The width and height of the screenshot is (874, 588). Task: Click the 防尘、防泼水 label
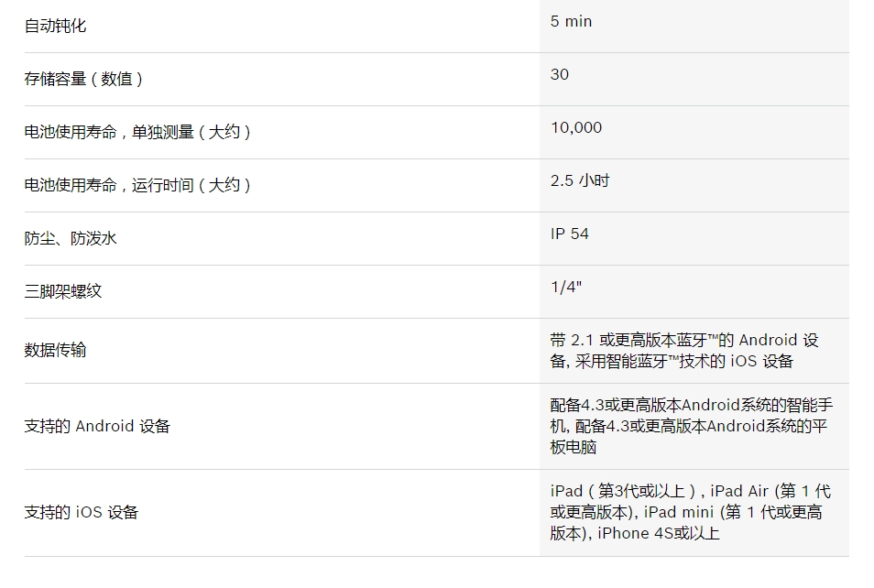(x=71, y=238)
